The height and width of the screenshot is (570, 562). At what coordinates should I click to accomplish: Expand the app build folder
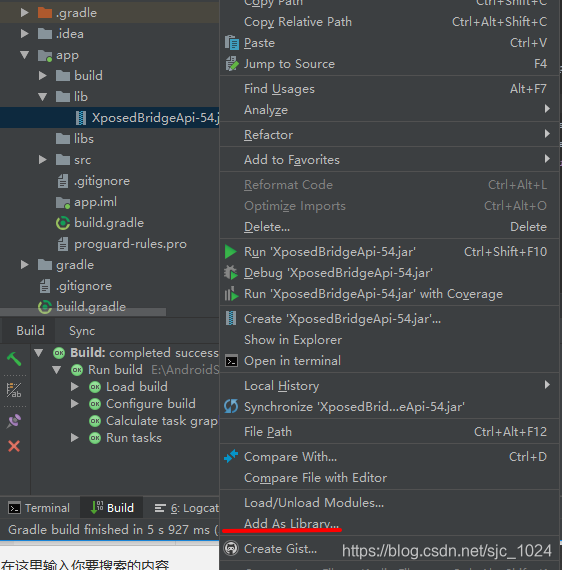click(43, 76)
